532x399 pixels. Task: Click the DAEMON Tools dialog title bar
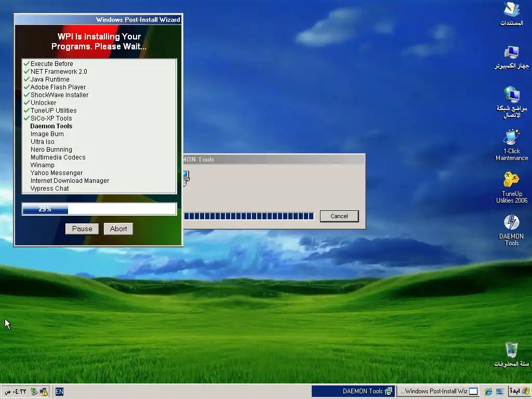point(274,159)
